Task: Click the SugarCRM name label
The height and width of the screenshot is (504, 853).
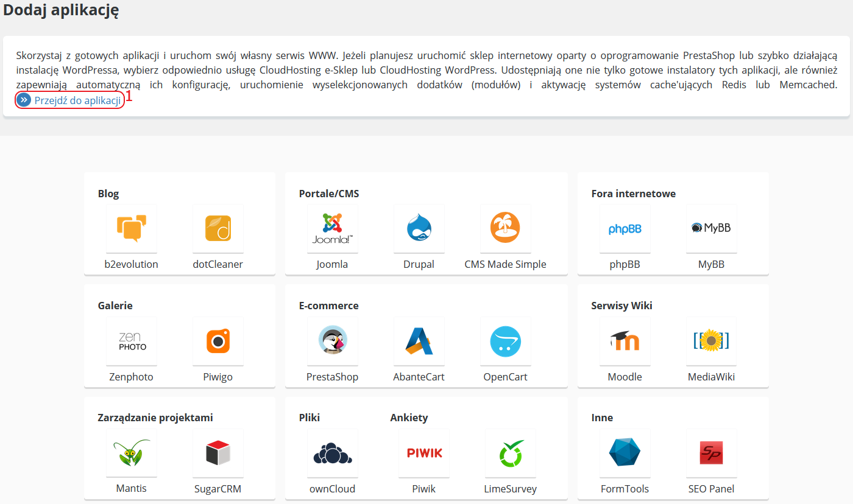Action: [x=218, y=489]
